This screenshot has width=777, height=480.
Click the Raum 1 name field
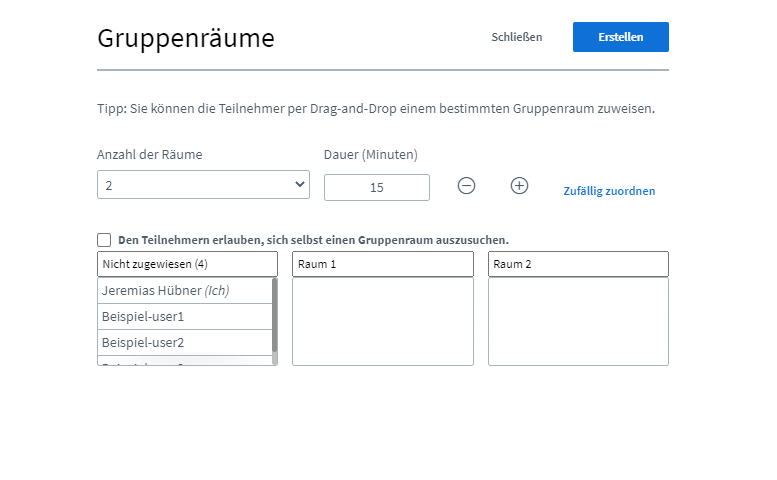coord(383,264)
